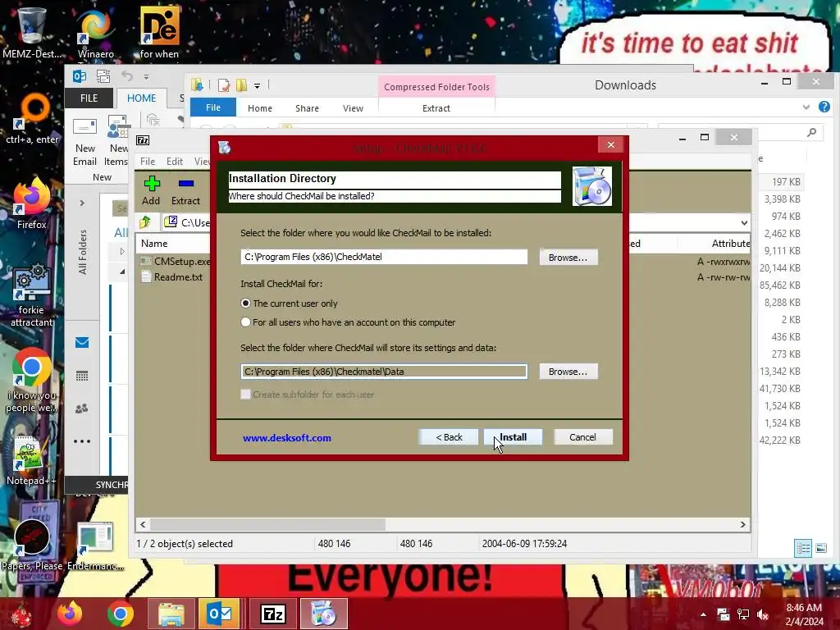Expand the Explorer ribbon chevron
This screenshot has height=630, width=840.
pos(806,107)
